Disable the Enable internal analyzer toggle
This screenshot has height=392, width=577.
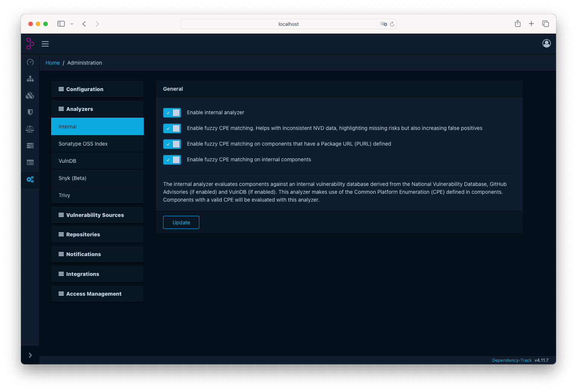tap(172, 113)
